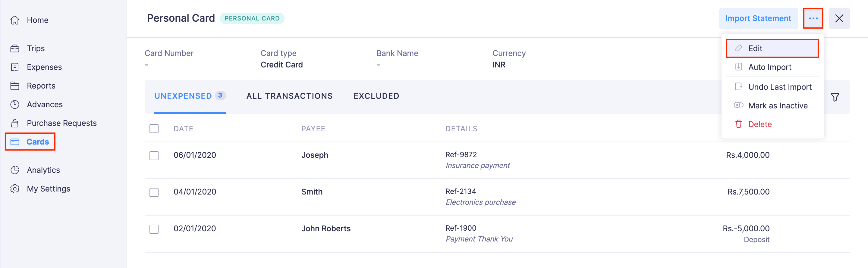Click the Expenses receipt icon
This screenshot has width=868, height=268.
15,67
